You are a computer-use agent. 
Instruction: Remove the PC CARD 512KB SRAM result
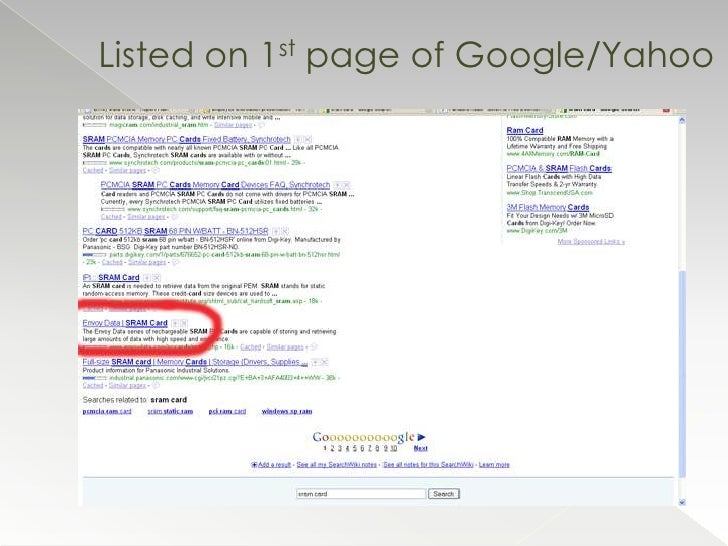click(x=285, y=231)
